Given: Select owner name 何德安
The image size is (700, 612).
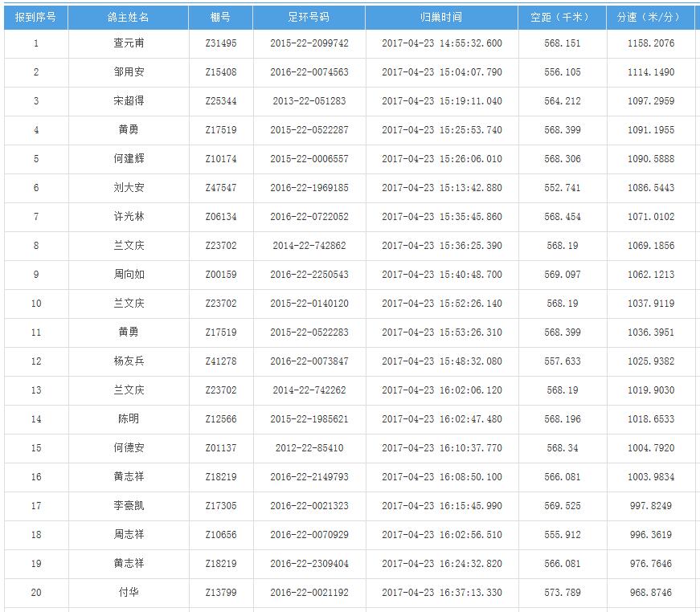Looking at the screenshot, I should pyautogui.click(x=129, y=448).
